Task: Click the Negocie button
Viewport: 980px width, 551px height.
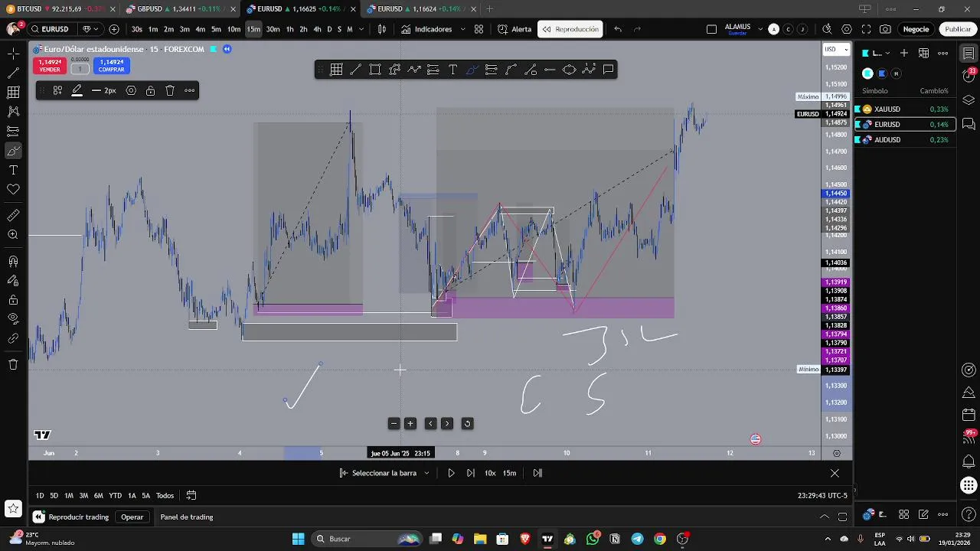Action: click(916, 29)
